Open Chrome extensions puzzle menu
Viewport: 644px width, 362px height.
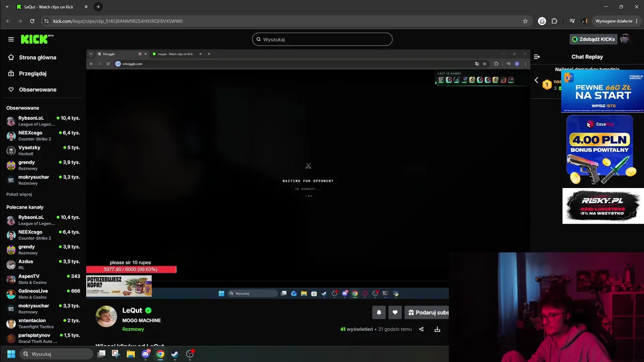[x=554, y=21]
